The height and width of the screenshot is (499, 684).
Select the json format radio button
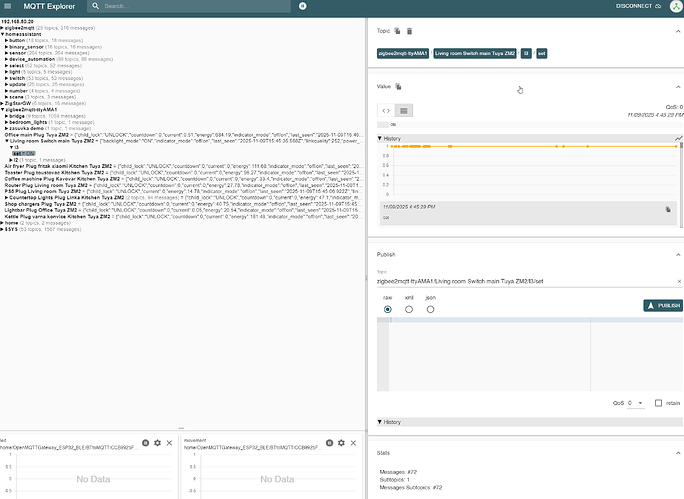click(x=430, y=309)
